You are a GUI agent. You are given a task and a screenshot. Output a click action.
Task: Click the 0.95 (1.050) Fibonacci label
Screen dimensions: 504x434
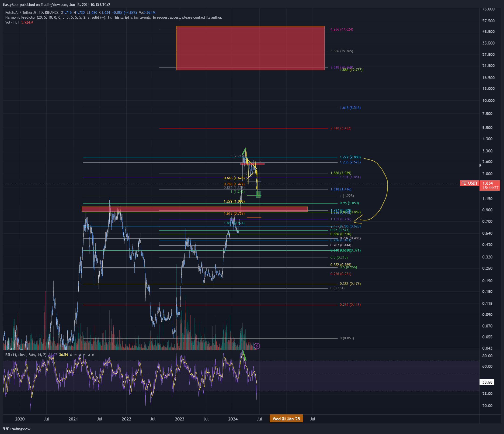pos(349,203)
